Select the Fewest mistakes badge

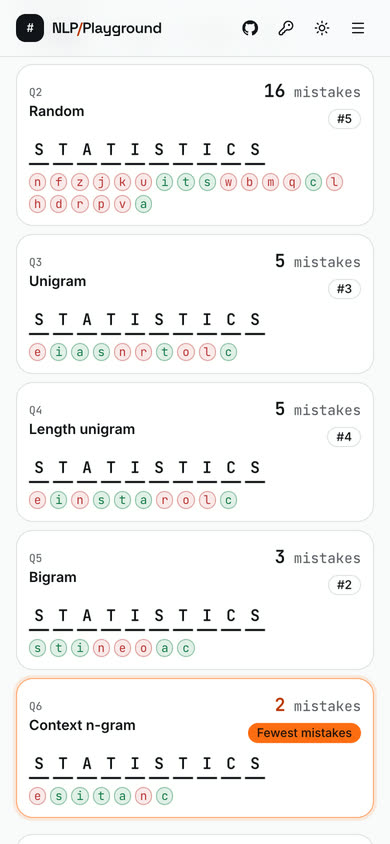point(304,733)
